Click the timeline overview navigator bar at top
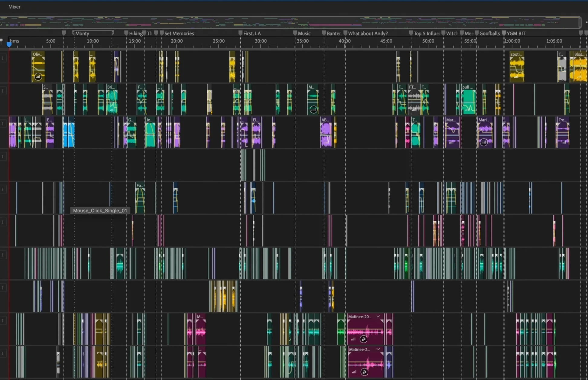This screenshot has height=380, width=588. point(290,22)
